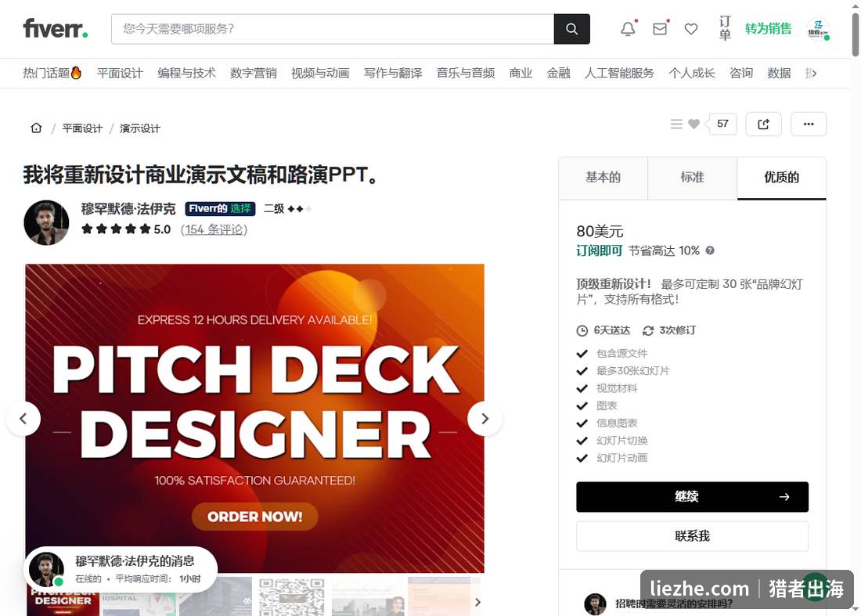Show the next gallery image arrow
This screenshot has height=616, width=861.
(x=485, y=419)
